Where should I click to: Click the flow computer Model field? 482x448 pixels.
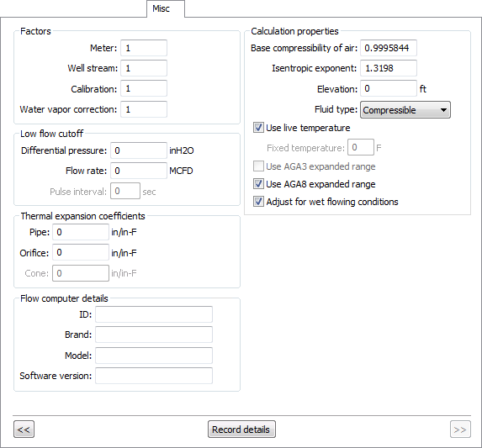click(x=154, y=356)
